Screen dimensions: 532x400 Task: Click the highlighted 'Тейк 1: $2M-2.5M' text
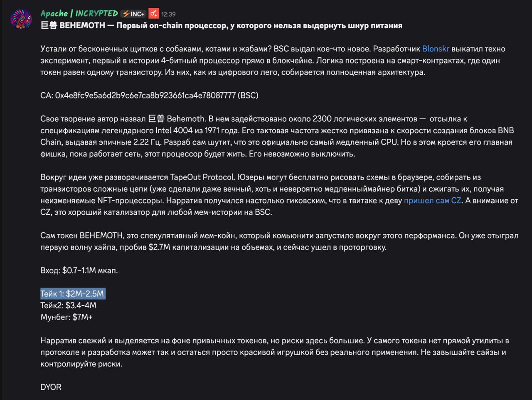72,294
